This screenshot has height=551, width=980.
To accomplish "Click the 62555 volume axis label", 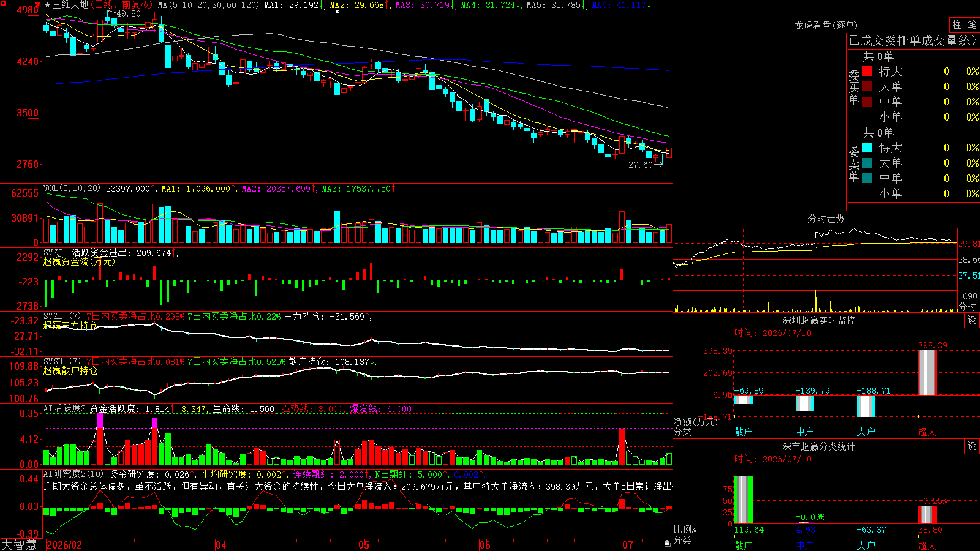I will pyautogui.click(x=25, y=193).
